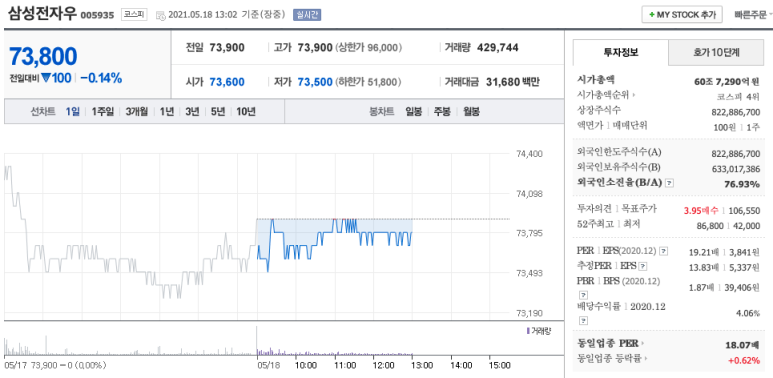Viewport: 773px width, 378px height.
Task: Open the 동일업종 등락률 link
Action: [x=611, y=359]
